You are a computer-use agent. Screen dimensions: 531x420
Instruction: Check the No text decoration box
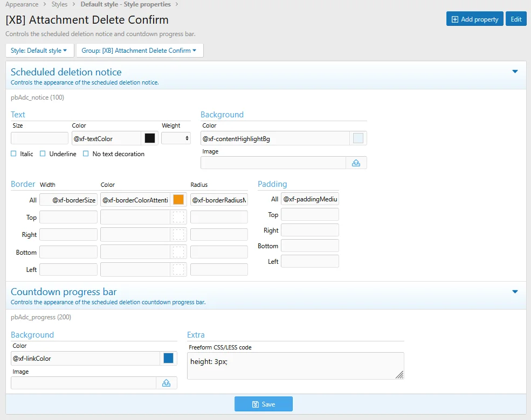pos(86,153)
